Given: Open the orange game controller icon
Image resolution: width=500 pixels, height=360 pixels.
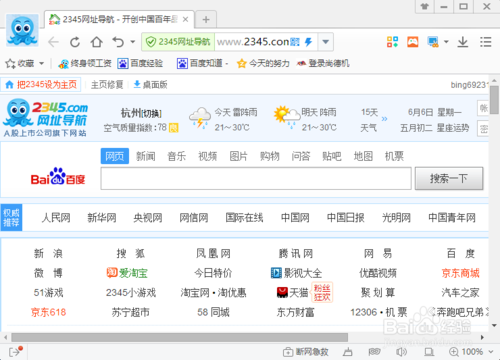Looking at the screenshot, I should (413, 42).
